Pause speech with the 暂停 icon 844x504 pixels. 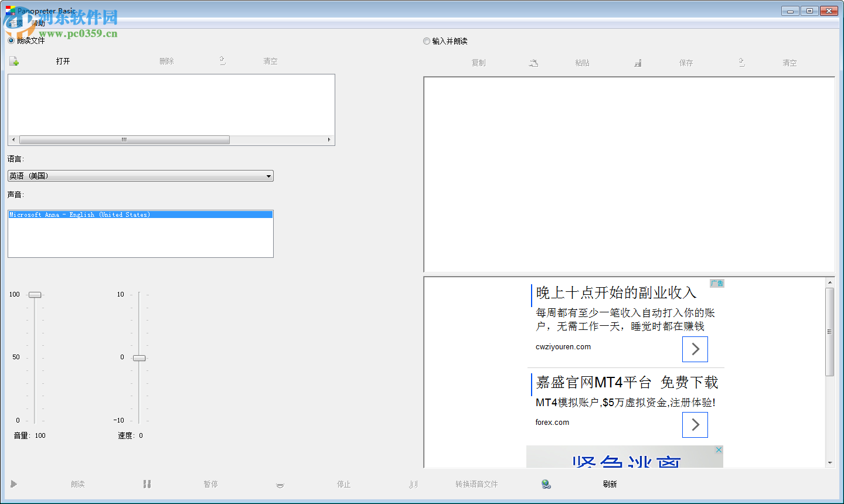tap(147, 484)
